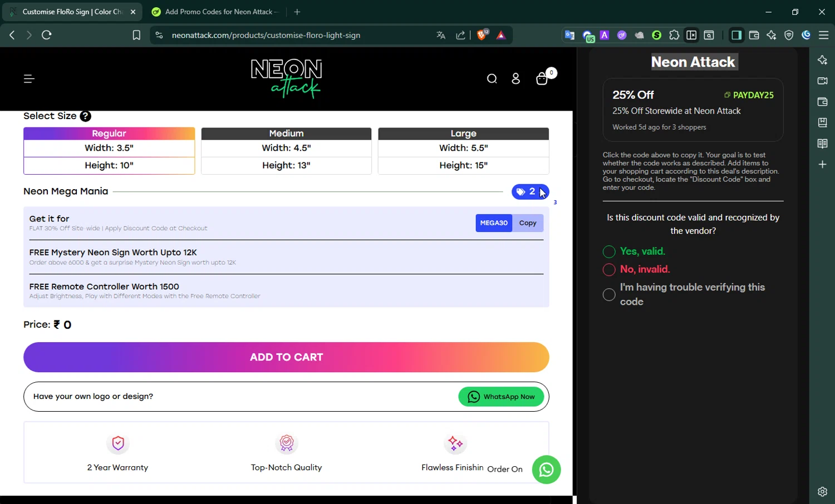
Task: Open the Google Translate extension icon
Action: point(569,35)
